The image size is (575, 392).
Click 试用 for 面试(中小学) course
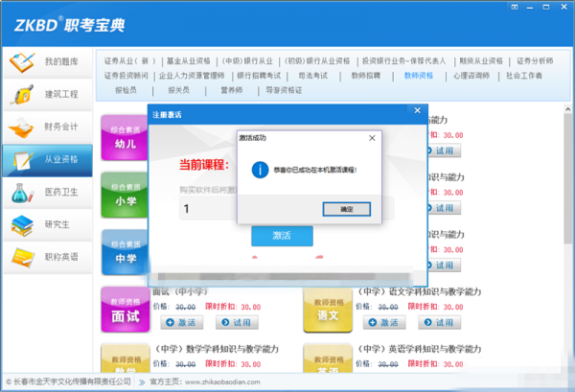click(238, 322)
